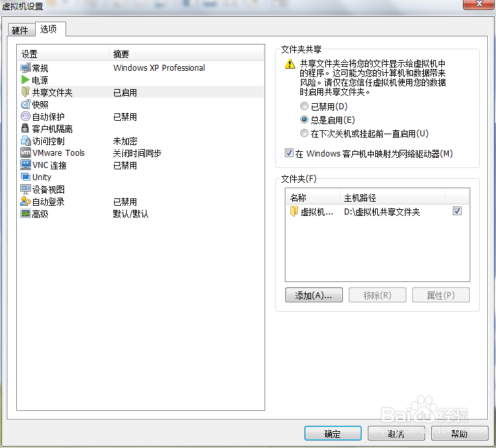Viewport: 496px width, 448px height.
Task: Select the 自动保护 row label
Action: (x=49, y=117)
